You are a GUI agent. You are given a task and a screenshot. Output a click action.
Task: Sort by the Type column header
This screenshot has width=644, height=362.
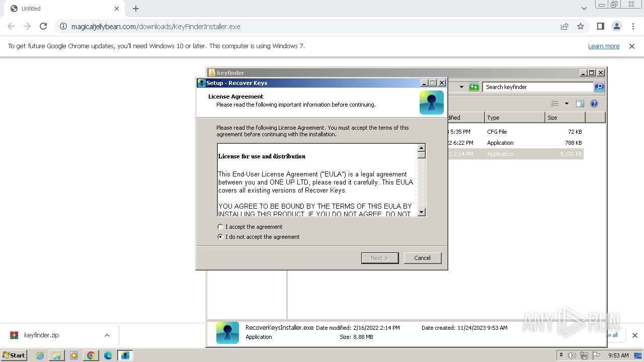click(514, 118)
